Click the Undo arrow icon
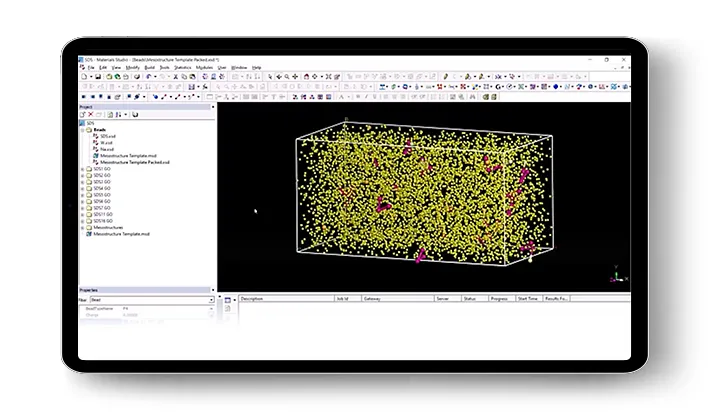 coord(148,77)
